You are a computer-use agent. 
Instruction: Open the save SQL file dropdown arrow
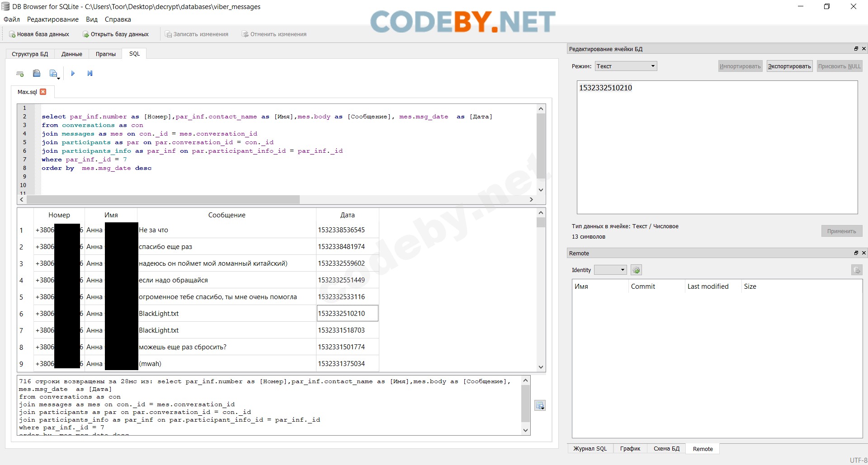click(58, 78)
